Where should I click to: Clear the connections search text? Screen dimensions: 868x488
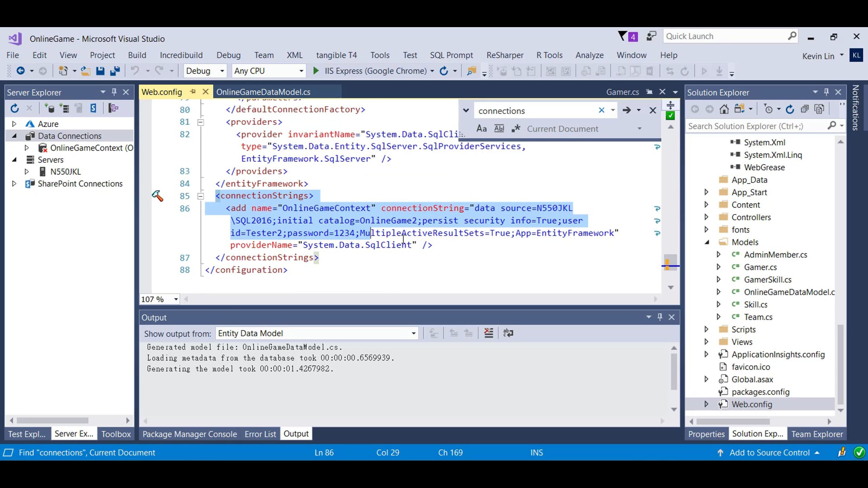[601, 110]
